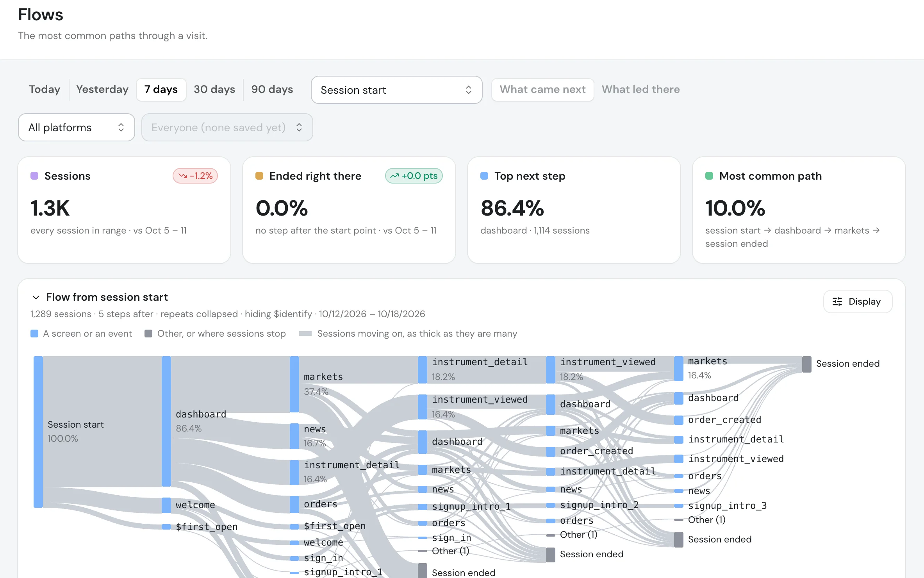This screenshot has height=578, width=924.
Task: Click the dashboard 86.4% flow node
Action: coord(166,421)
